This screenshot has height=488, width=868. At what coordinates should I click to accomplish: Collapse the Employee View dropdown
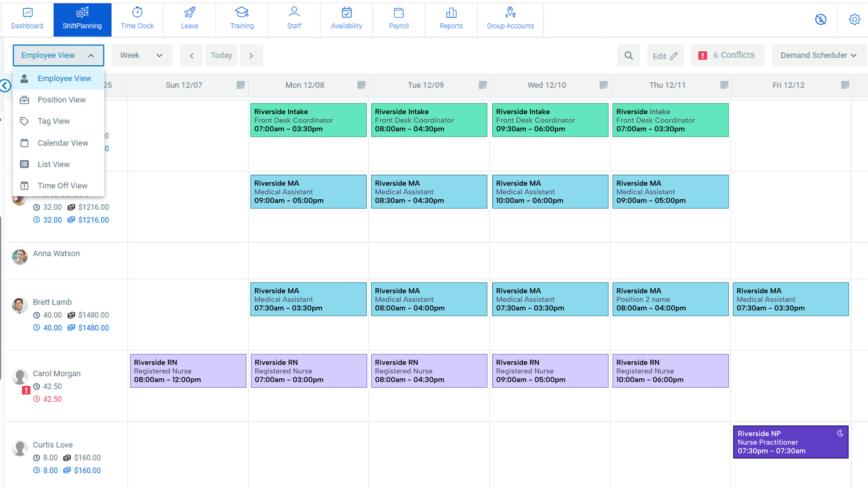coord(58,56)
